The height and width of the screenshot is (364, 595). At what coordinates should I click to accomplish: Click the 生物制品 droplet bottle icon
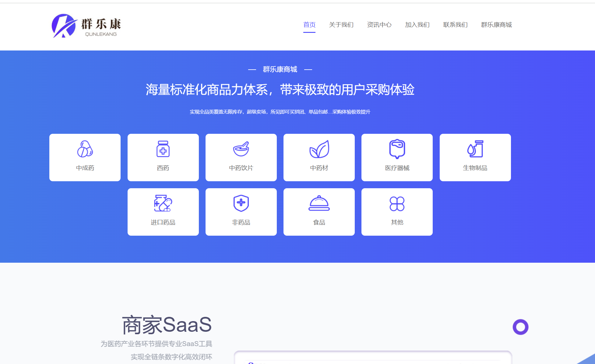pyautogui.click(x=475, y=149)
